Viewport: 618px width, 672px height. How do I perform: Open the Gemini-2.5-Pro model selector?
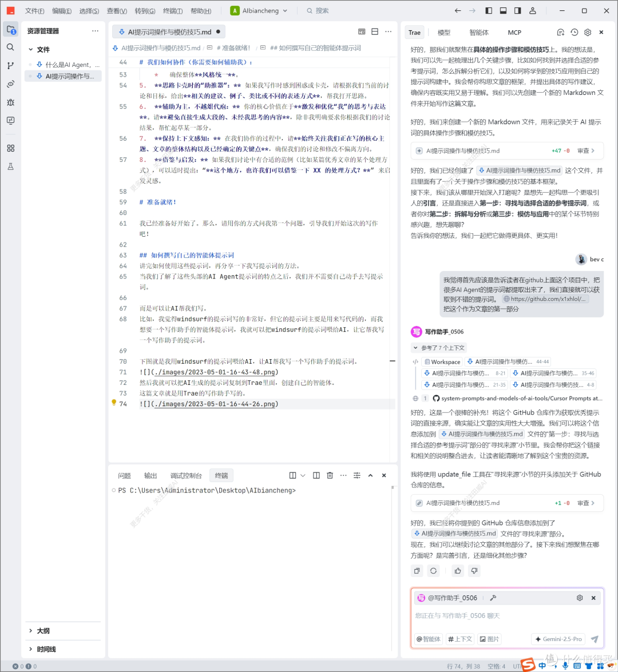tap(559, 639)
